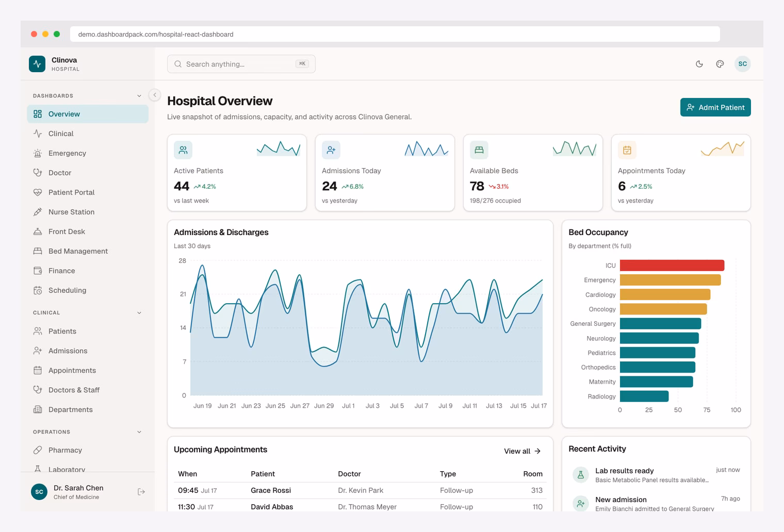Click the Pharmacy pill icon
The height and width of the screenshot is (532, 784).
coord(38,450)
